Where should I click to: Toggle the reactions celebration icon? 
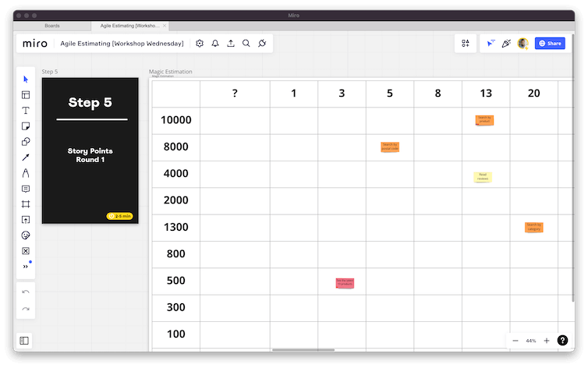(x=506, y=44)
